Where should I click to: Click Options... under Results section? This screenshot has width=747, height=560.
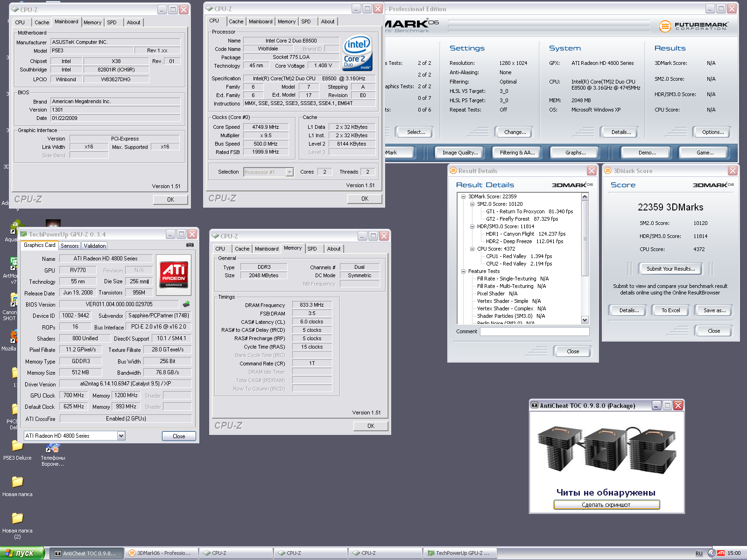(713, 132)
